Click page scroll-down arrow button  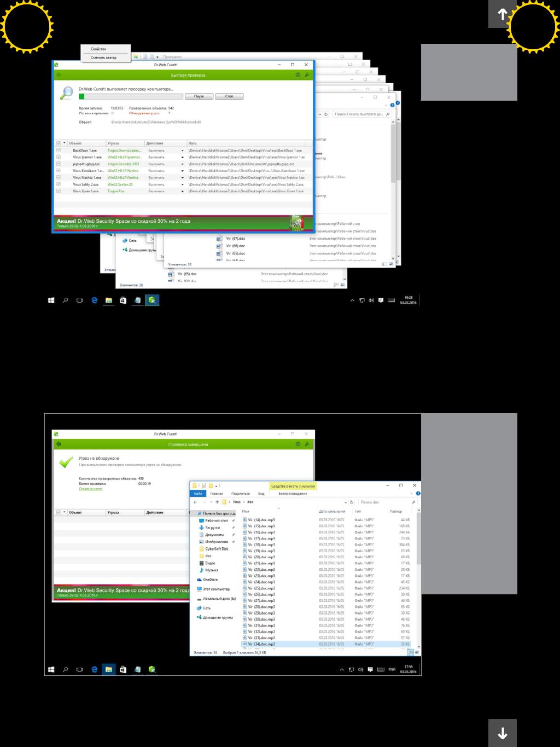503,733
